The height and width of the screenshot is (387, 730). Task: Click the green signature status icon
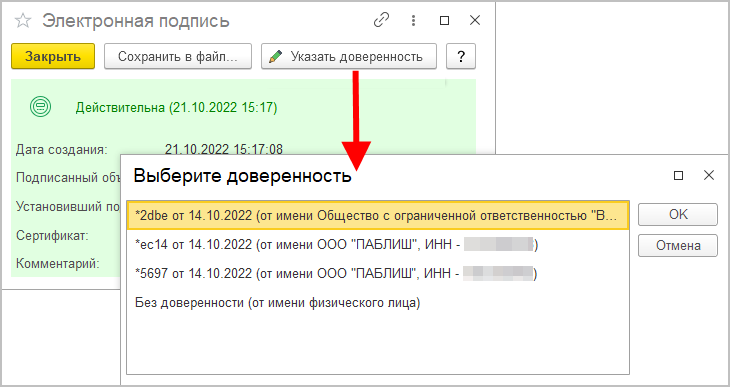(x=41, y=107)
